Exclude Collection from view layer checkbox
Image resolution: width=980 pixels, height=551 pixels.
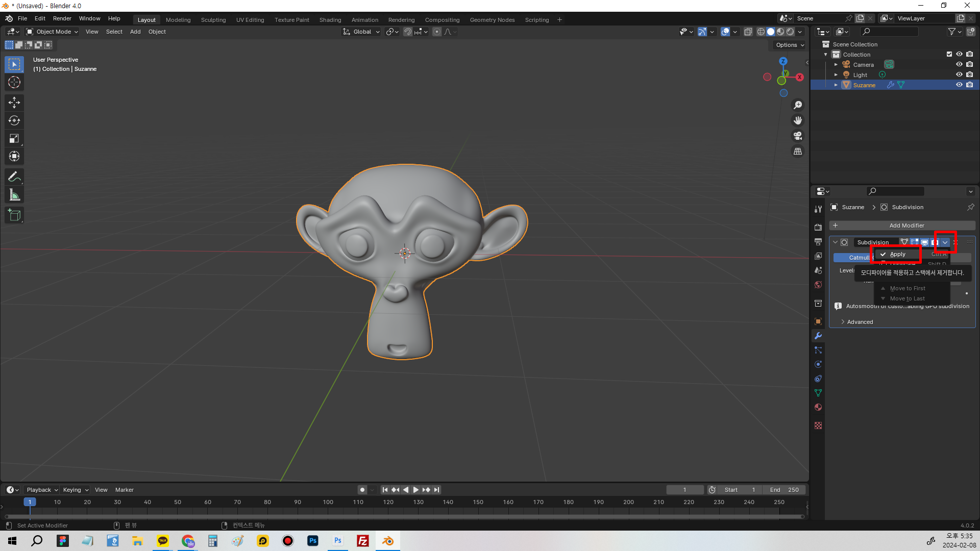[949, 54]
